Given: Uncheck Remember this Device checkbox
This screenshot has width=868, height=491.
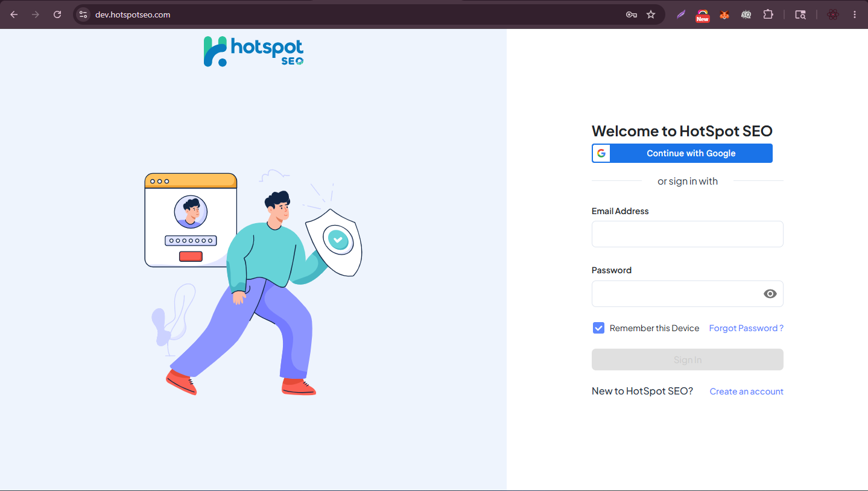Looking at the screenshot, I should [598, 328].
